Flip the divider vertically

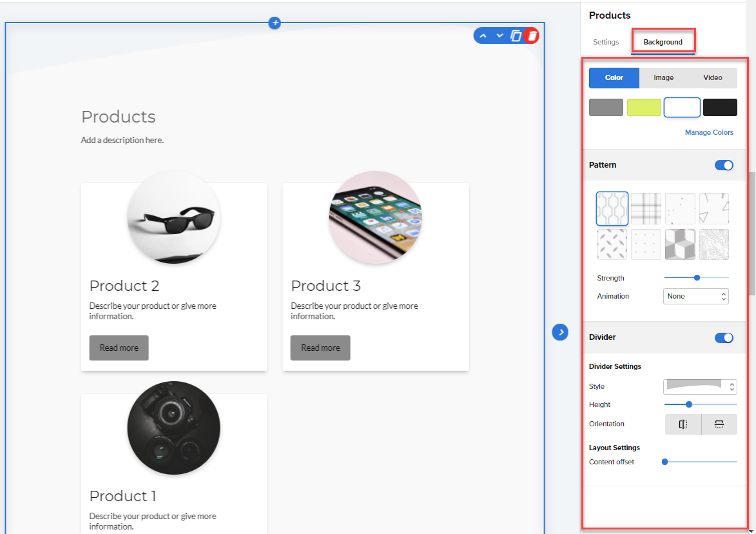tap(719, 424)
